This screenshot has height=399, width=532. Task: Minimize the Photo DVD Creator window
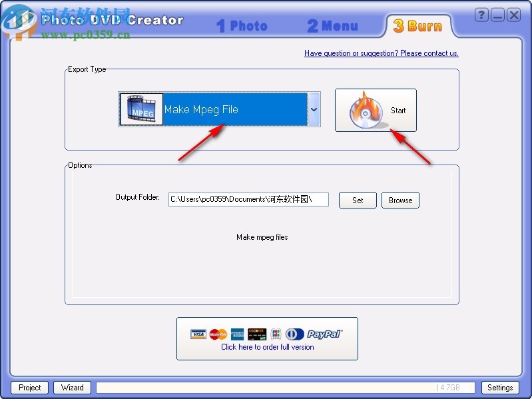click(x=498, y=15)
